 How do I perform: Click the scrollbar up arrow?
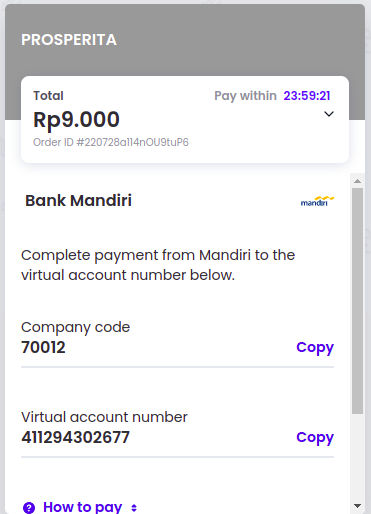pos(358,181)
